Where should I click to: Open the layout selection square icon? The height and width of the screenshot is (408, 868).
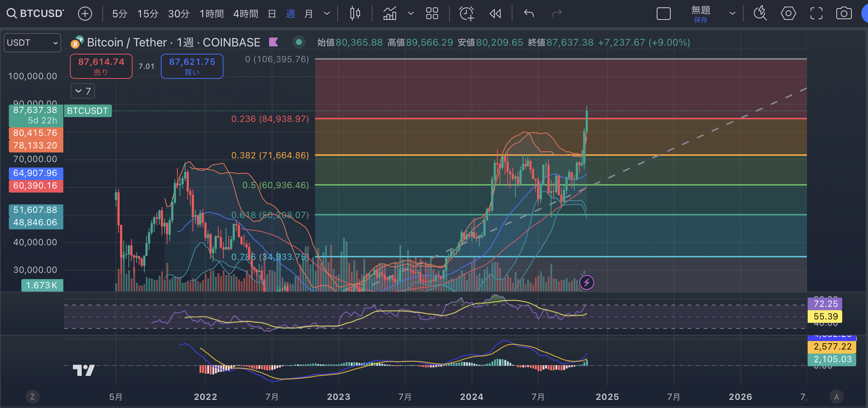(663, 14)
